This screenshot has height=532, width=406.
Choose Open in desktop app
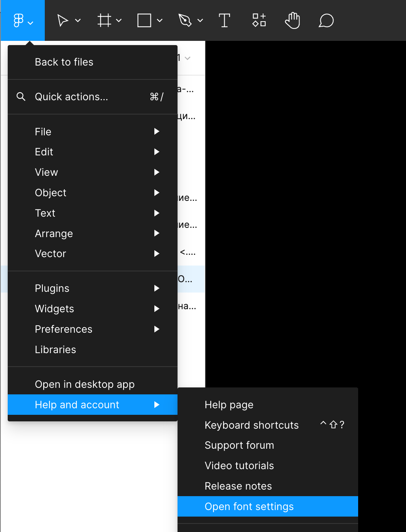85,384
